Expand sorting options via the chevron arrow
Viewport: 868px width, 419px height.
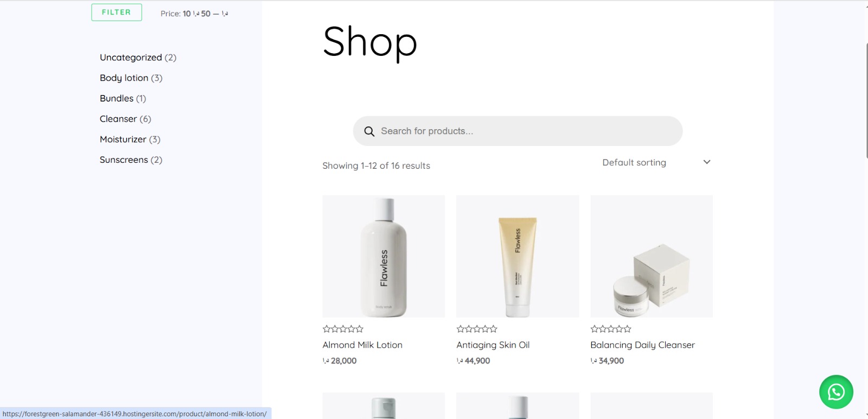pyautogui.click(x=706, y=162)
